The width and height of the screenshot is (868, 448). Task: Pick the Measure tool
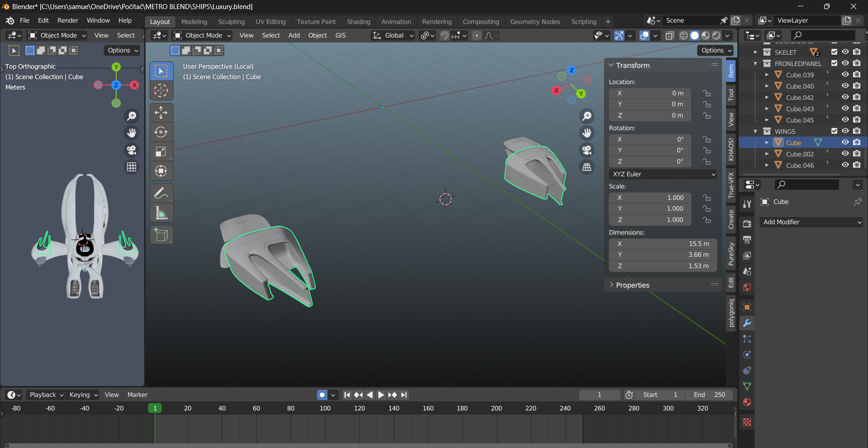[x=161, y=212]
